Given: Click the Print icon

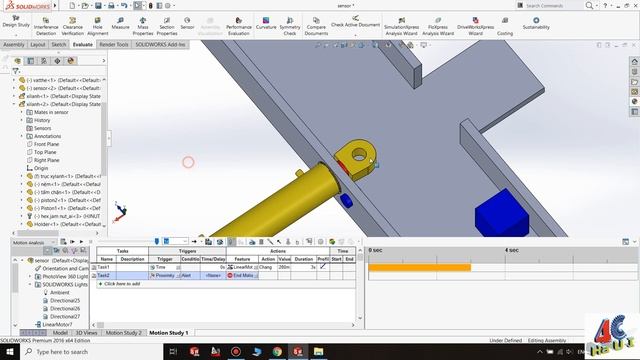Looking at the screenshot, I should 111,6.
